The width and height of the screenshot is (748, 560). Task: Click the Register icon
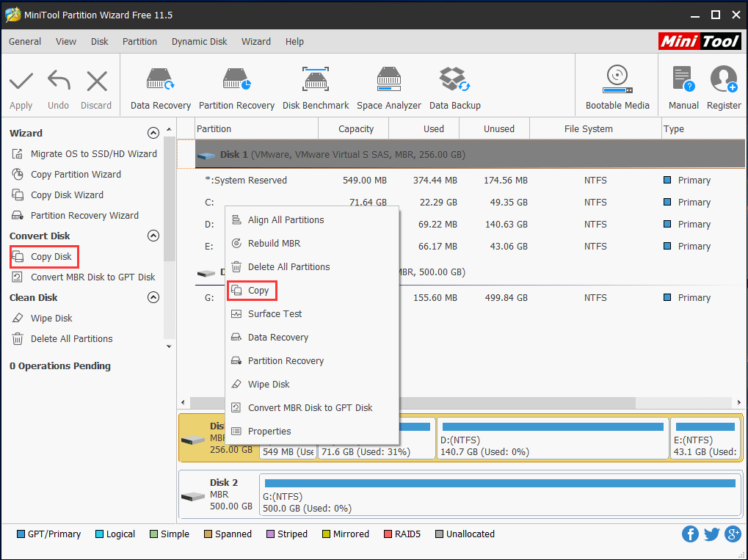pos(723,84)
